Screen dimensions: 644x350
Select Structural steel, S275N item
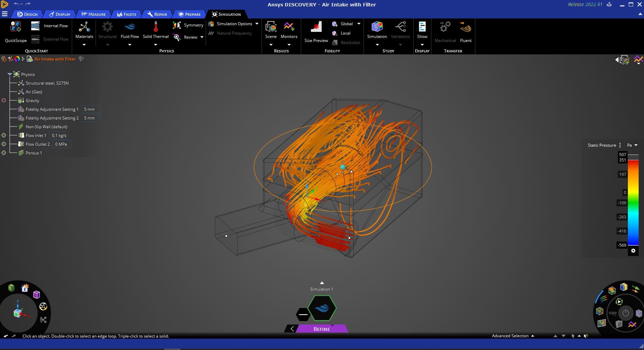[47, 83]
